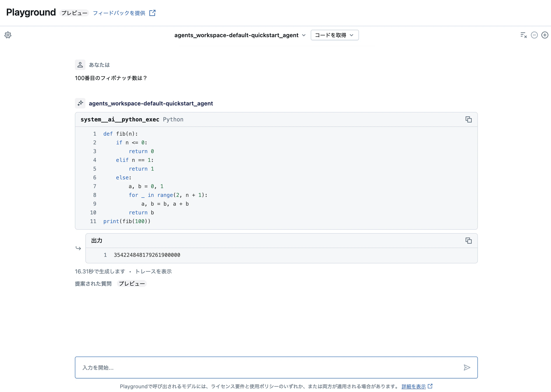Click the プレビュー badge beside 提案された質問
This screenshot has width=551, height=392.
click(x=132, y=284)
